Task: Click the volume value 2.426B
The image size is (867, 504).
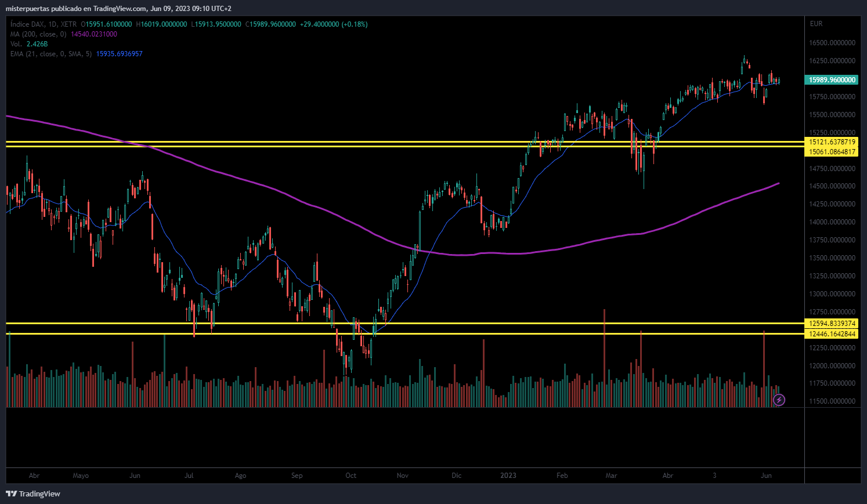Action: (37, 44)
